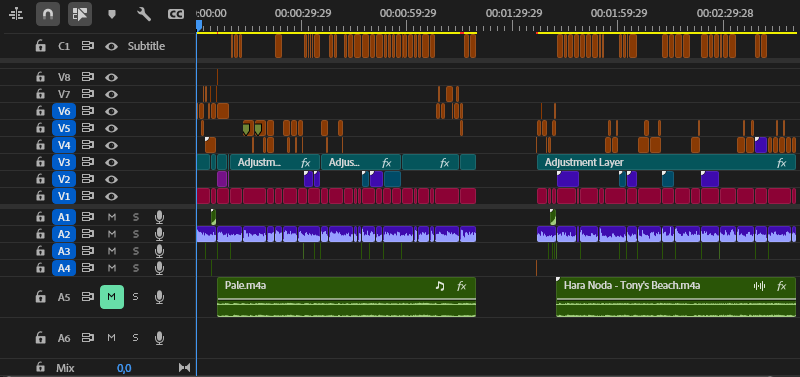
Task: Hide the V1 video track
Action: [111, 196]
